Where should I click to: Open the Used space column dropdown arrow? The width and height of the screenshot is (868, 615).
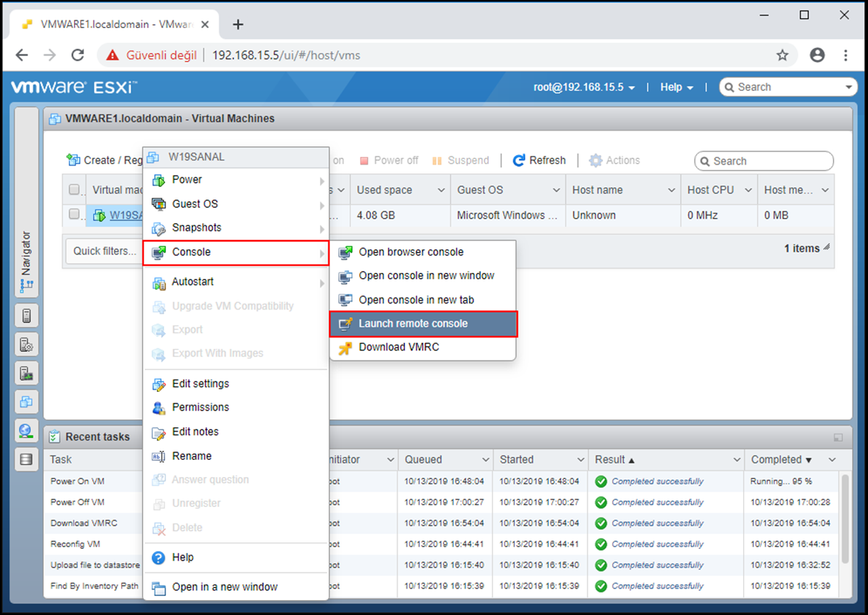(x=441, y=190)
